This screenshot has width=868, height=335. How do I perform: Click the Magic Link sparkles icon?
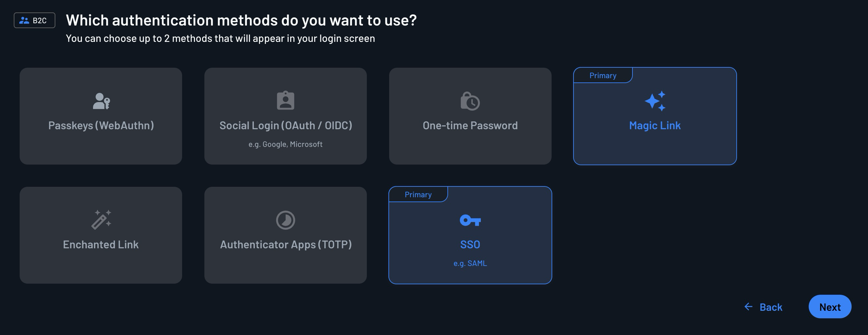click(x=655, y=101)
